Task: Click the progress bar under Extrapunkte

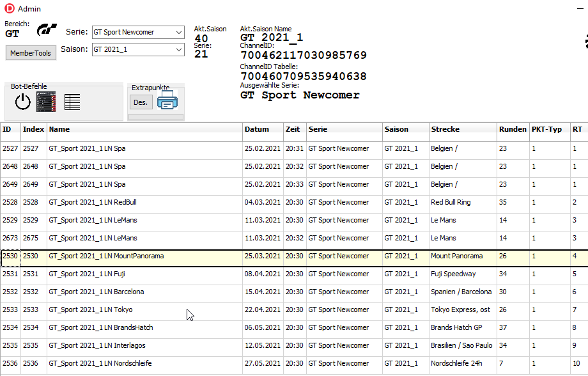Action: 156,117
